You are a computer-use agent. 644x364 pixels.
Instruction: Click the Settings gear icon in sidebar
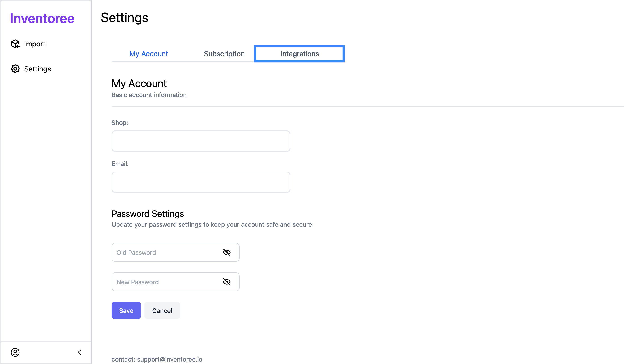[x=15, y=69]
